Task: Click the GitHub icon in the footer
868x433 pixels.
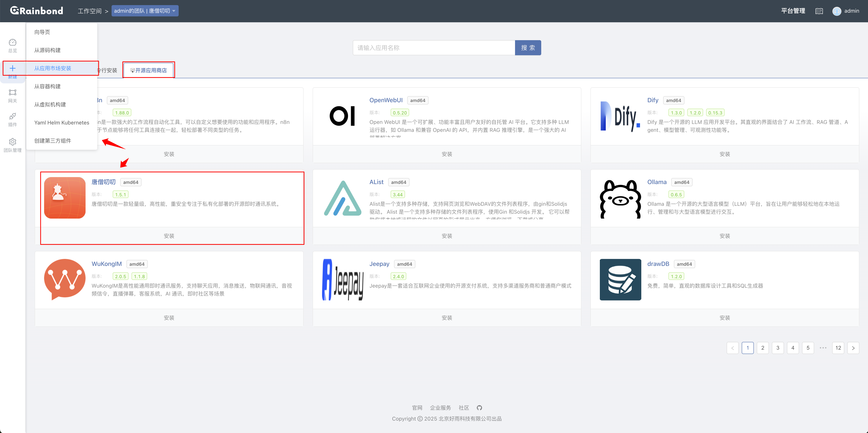Action: click(x=479, y=407)
